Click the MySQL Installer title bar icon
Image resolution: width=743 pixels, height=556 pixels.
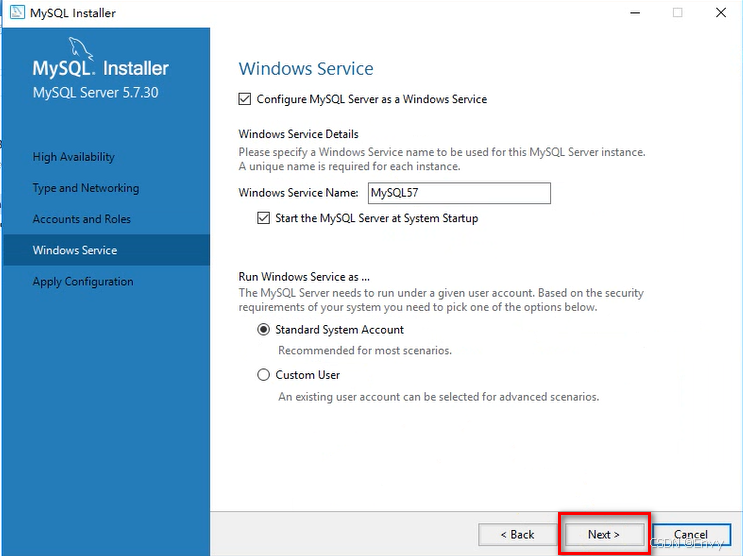click(17, 12)
